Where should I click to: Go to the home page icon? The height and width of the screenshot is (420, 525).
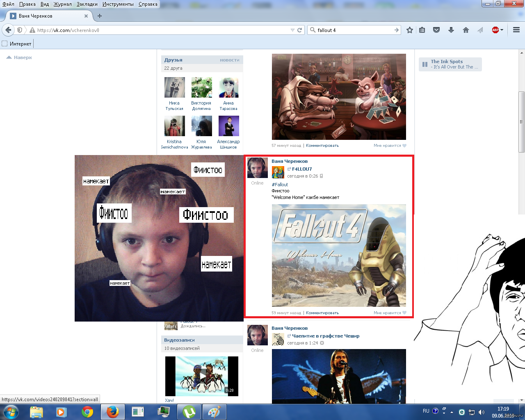point(466,30)
